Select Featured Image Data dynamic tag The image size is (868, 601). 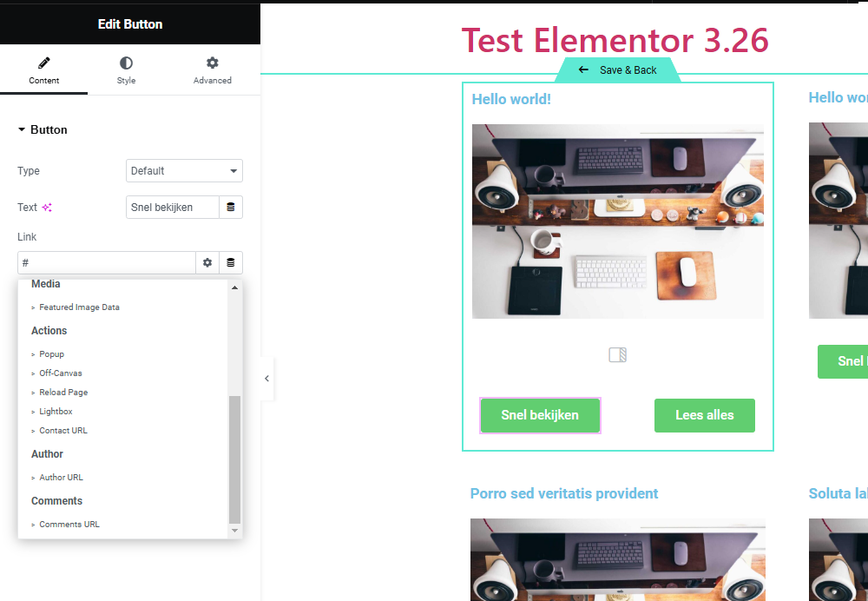click(x=79, y=307)
